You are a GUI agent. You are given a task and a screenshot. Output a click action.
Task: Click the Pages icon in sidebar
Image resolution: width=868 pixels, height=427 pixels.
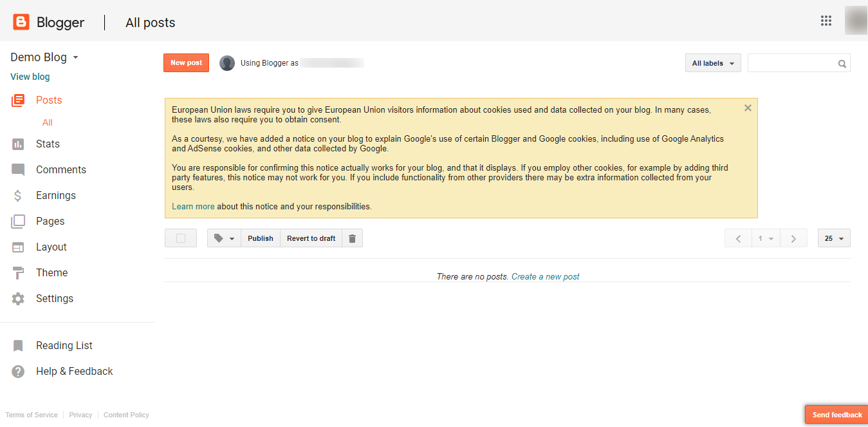[x=18, y=222]
